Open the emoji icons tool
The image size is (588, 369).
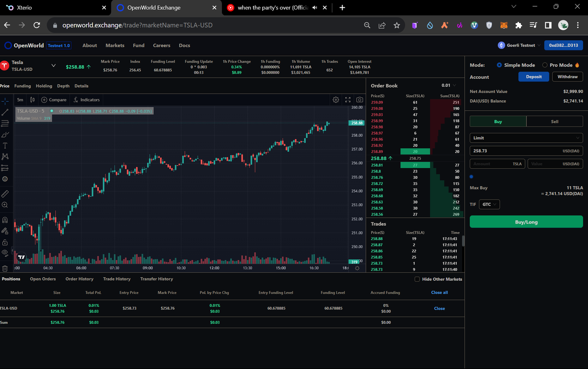point(5,179)
